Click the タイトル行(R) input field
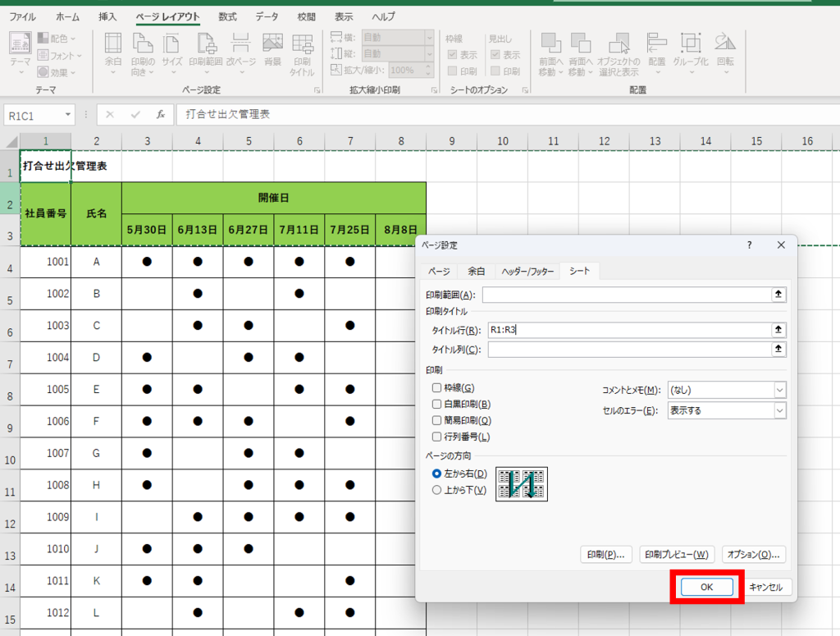This screenshot has width=840, height=636. (x=629, y=330)
